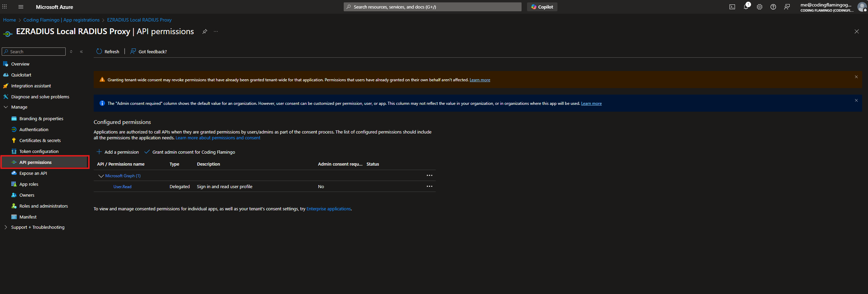
Task: Open the feedback icon in top bar
Action: 787,7
